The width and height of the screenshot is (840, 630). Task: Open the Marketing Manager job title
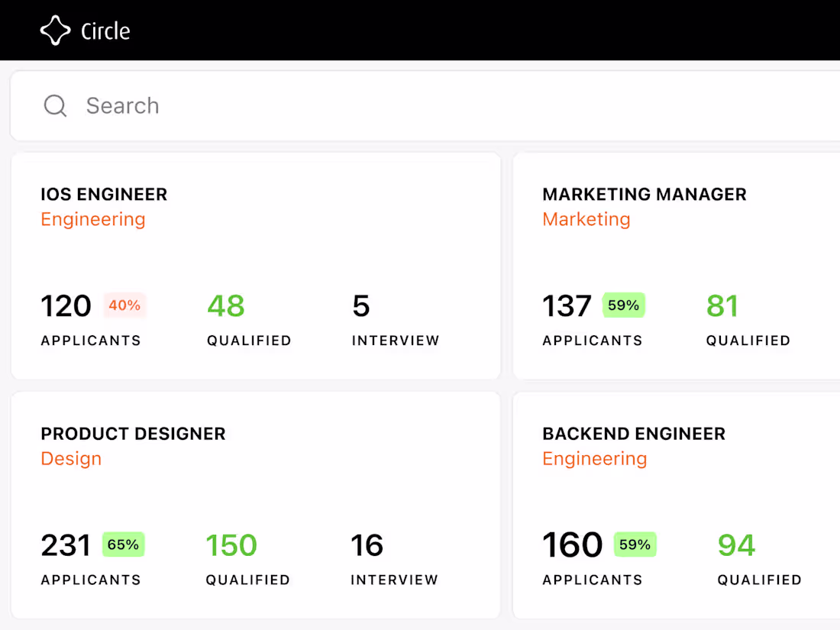(644, 195)
